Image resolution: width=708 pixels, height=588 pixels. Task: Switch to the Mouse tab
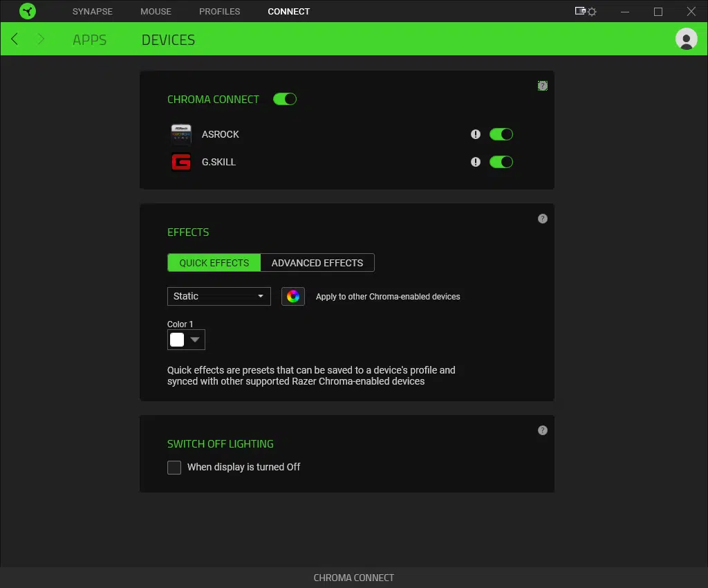tap(156, 11)
